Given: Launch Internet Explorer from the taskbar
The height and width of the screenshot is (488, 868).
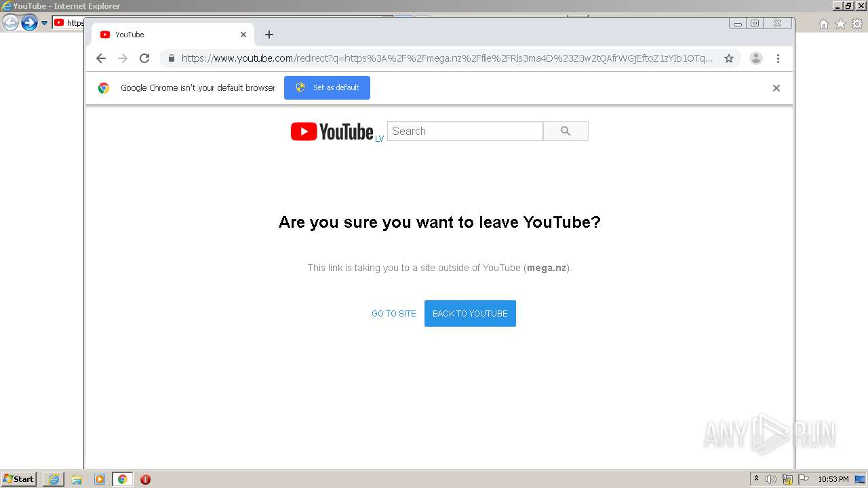Looking at the screenshot, I should (x=54, y=479).
